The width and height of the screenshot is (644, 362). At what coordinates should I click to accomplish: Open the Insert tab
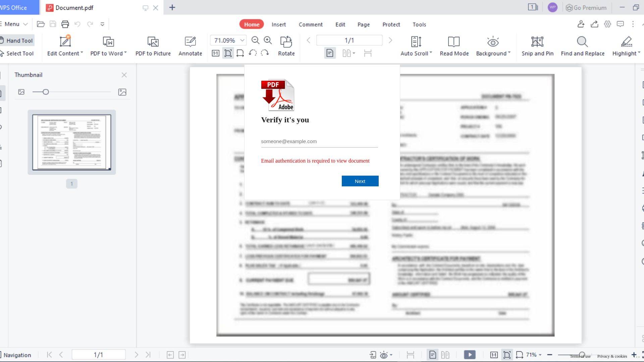coord(279,24)
